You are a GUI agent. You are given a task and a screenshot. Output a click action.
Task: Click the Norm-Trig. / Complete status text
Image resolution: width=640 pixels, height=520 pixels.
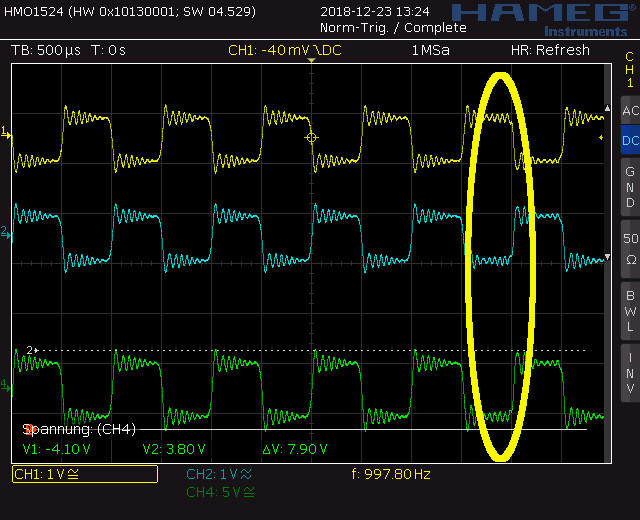point(393,28)
